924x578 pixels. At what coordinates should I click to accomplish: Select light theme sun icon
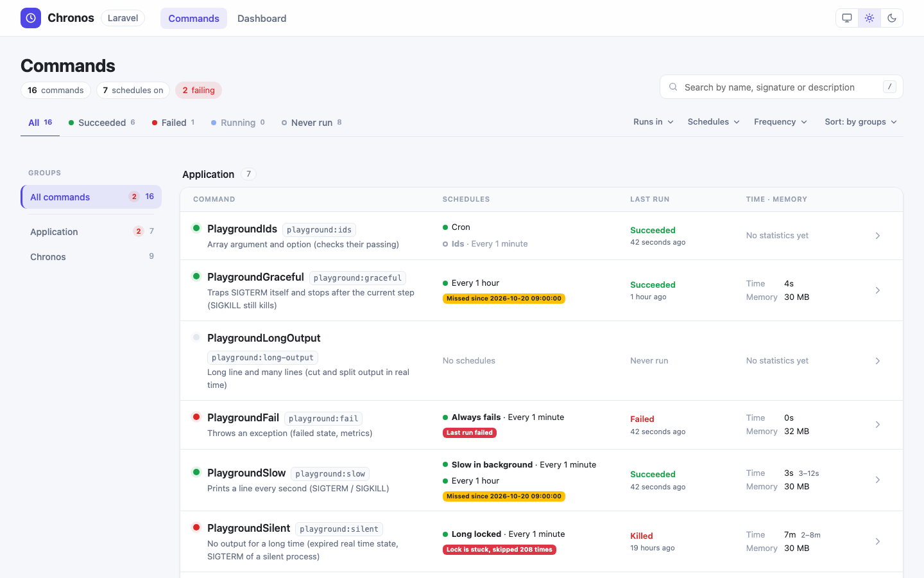click(869, 18)
